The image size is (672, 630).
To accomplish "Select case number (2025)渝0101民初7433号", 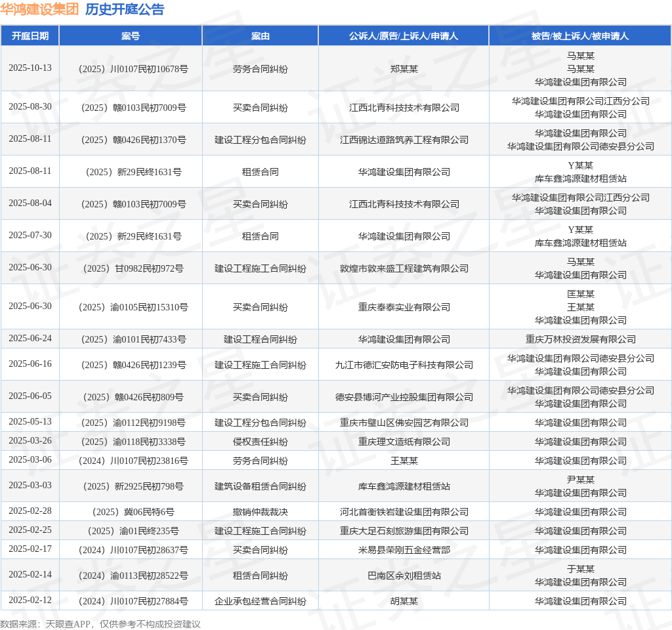I will click(133, 339).
